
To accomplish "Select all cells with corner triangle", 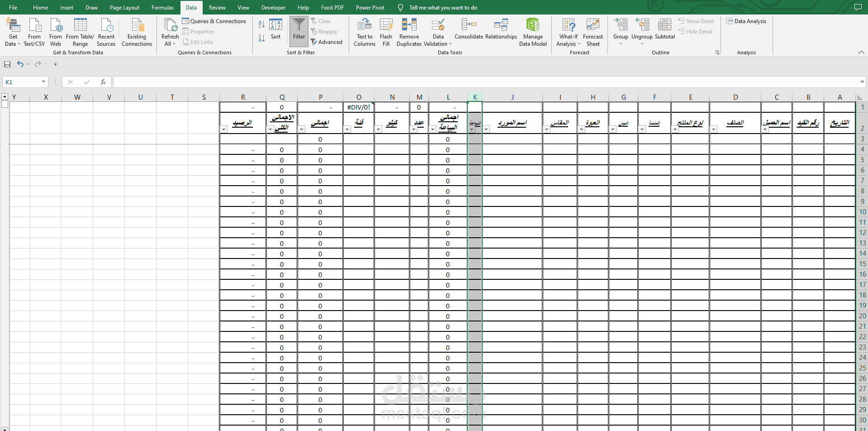I will click(x=859, y=97).
